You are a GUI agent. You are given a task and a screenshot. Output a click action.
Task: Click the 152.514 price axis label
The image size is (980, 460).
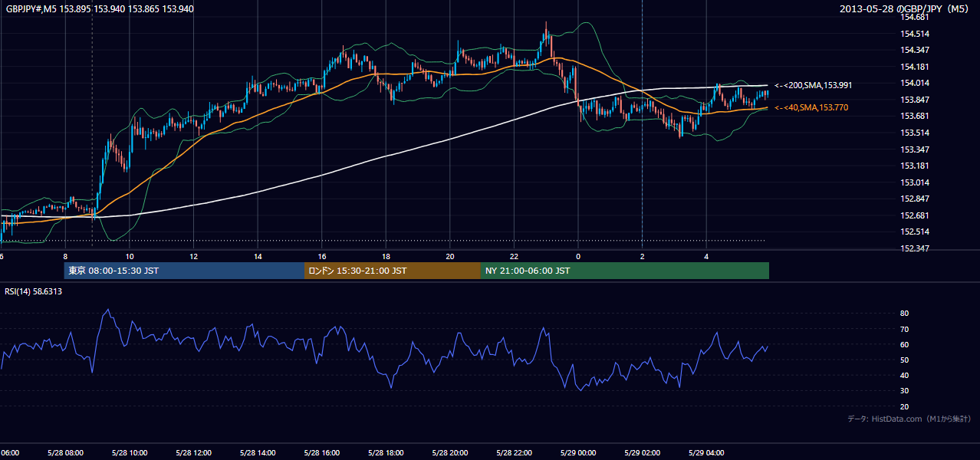(x=915, y=232)
